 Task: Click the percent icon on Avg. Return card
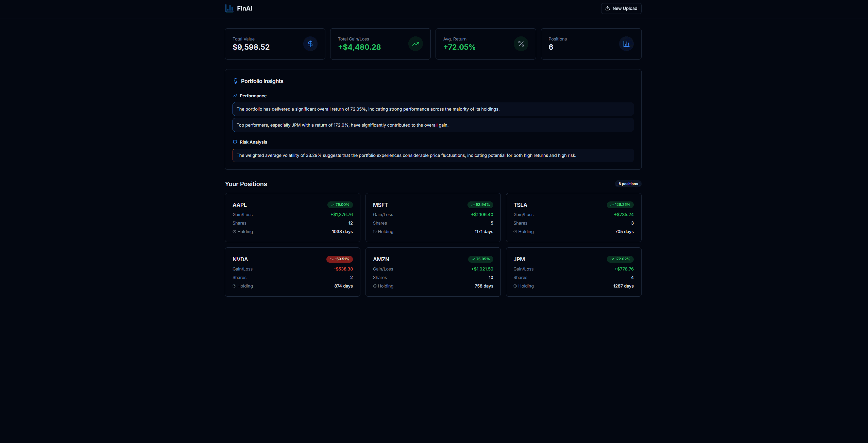pos(521,44)
